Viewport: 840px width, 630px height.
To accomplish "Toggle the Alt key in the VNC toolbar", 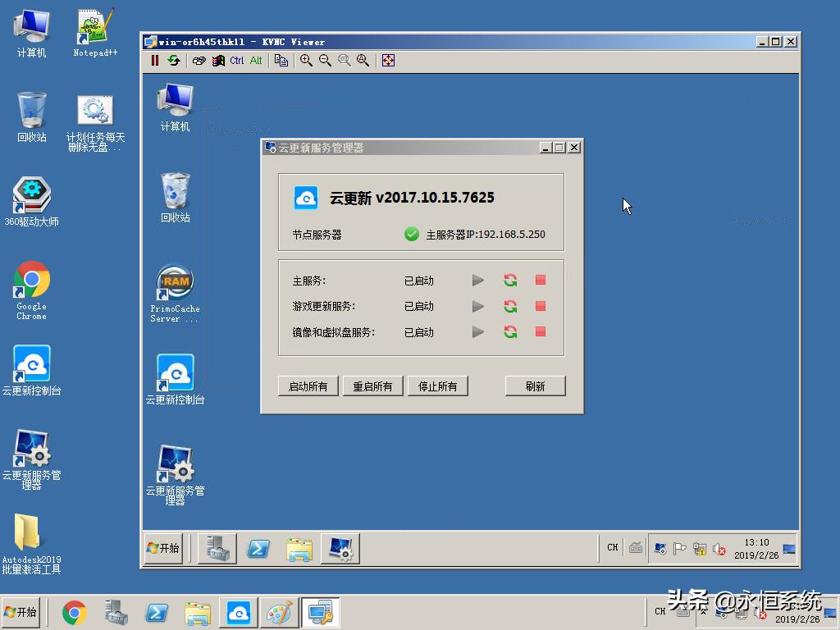I will pos(254,60).
